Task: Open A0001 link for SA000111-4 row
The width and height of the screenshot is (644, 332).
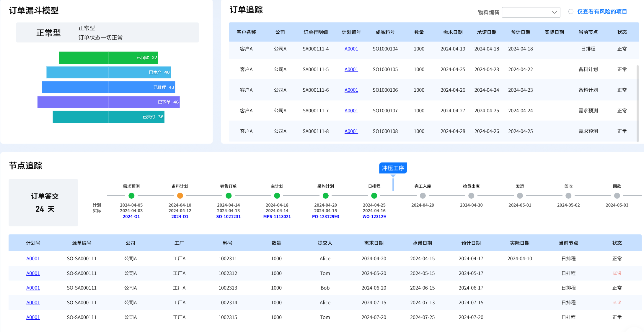Action: click(351, 49)
